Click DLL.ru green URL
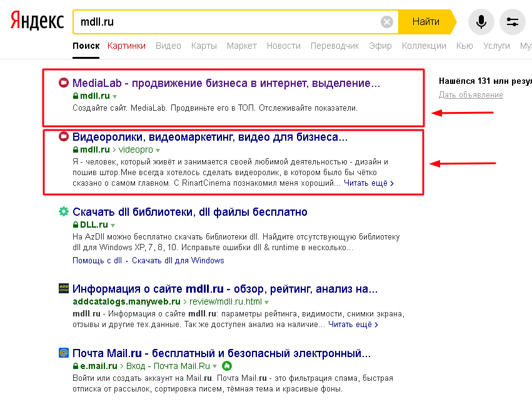Image resolution: width=532 pixels, height=404 pixels. (x=94, y=225)
